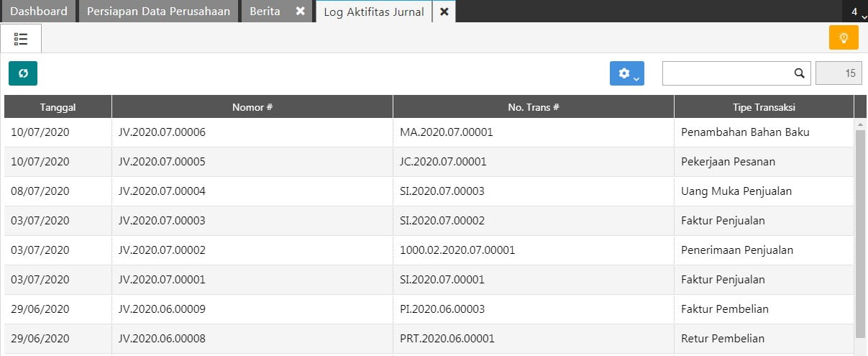This screenshot has width=868, height=356.
Task: Open the tab counter dropdown showing 4
Action: [854, 12]
